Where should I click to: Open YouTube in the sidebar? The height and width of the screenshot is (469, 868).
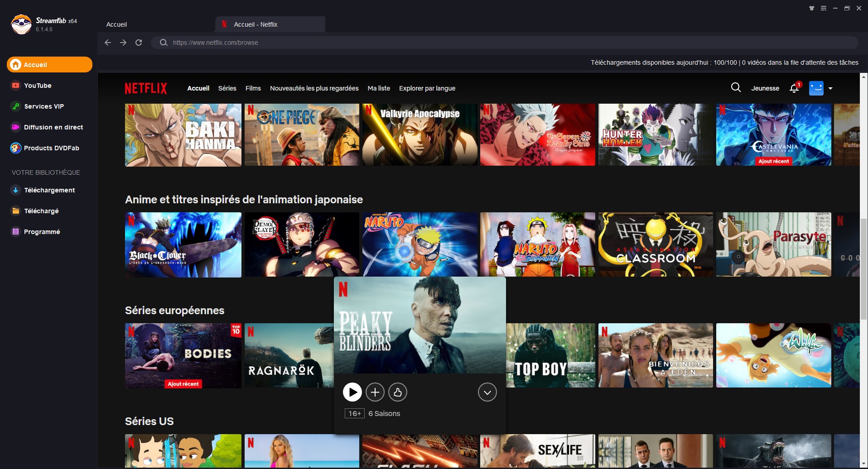click(49, 85)
